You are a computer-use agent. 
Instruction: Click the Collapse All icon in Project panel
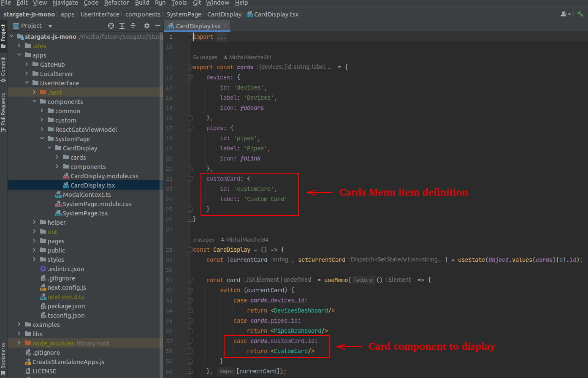133,26
